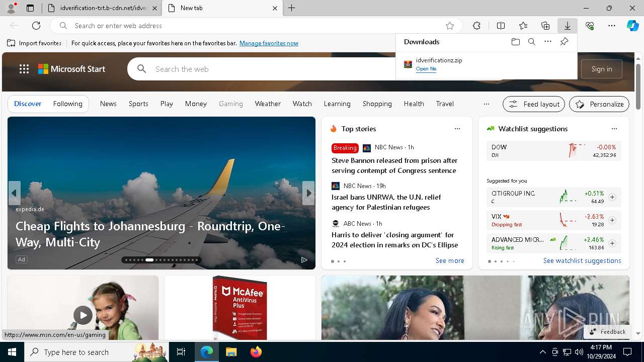Pin the Downloads panel
The height and width of the screenshot is (362, 644).
coord(564,42)
